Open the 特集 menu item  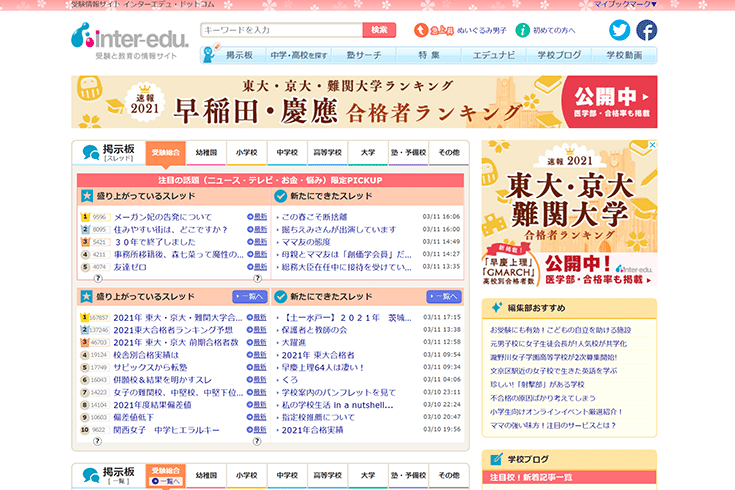429,55
